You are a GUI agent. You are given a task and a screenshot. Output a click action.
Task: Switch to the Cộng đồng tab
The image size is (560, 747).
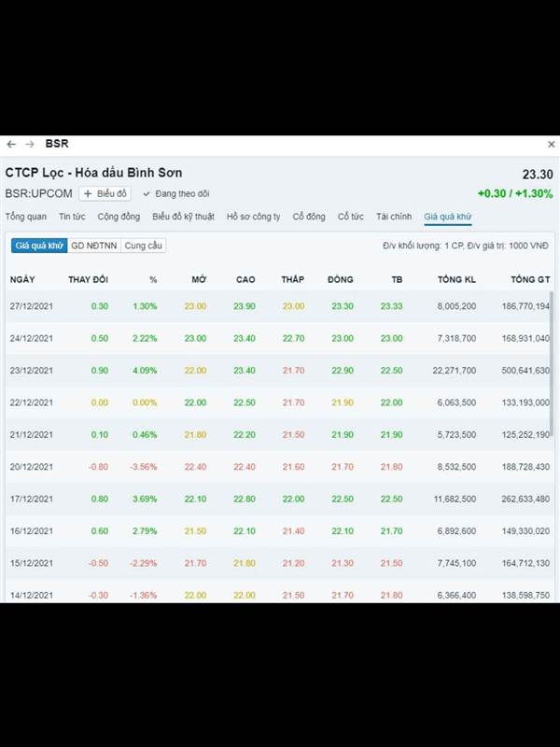click(x=119, y=217)
